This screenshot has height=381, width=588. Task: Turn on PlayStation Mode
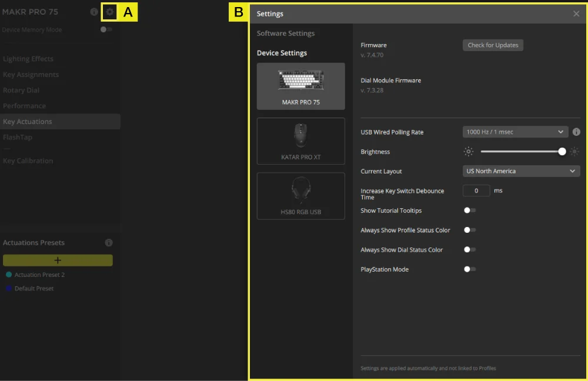coord(469,269)
